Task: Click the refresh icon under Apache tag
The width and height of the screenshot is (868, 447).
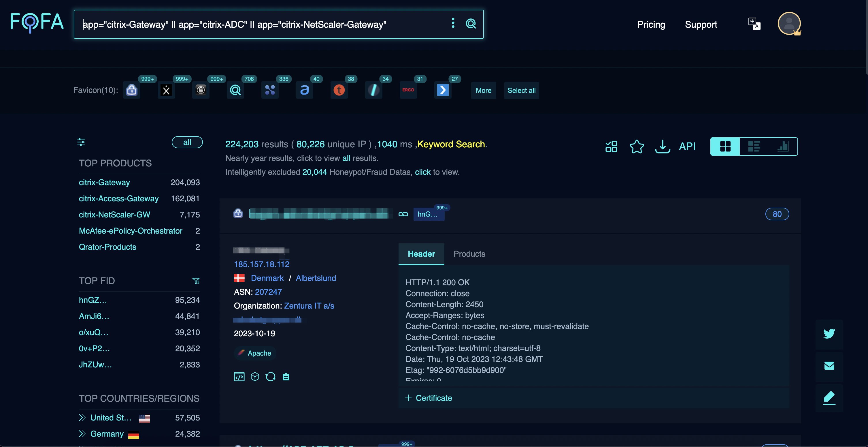Action: [271, 377]
